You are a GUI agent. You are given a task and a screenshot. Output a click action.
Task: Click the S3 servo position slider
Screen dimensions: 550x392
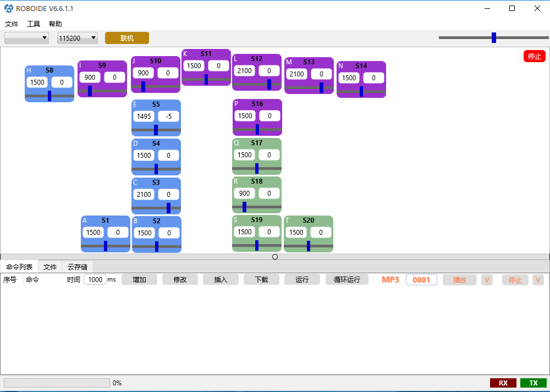[x=156, y=208]
